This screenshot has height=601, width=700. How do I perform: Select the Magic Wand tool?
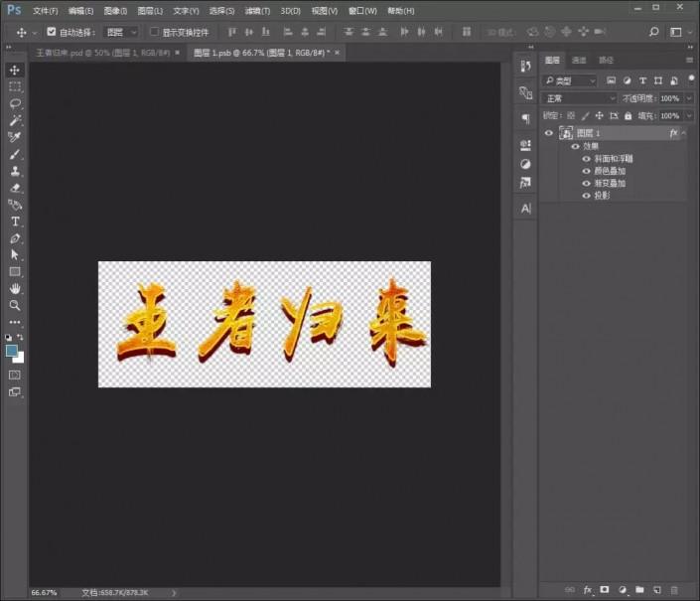pos(15,120)
